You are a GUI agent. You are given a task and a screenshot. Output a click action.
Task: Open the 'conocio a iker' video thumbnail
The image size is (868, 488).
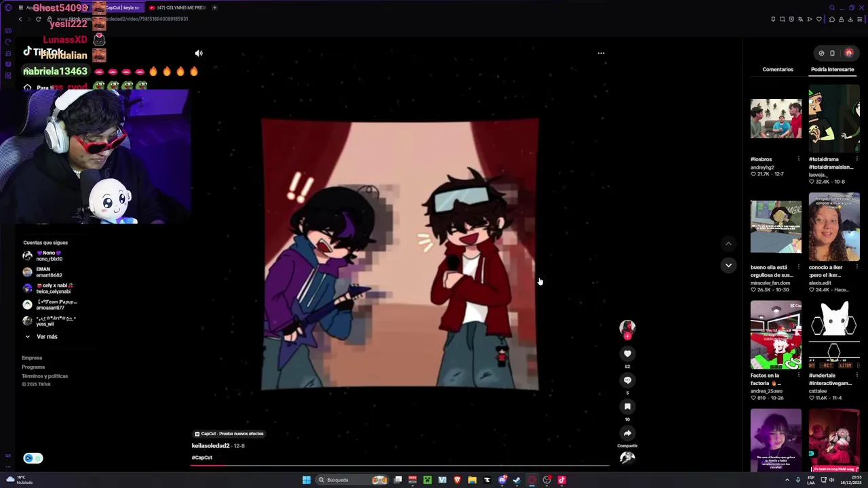pyautogui.click(x=834, y=227)
